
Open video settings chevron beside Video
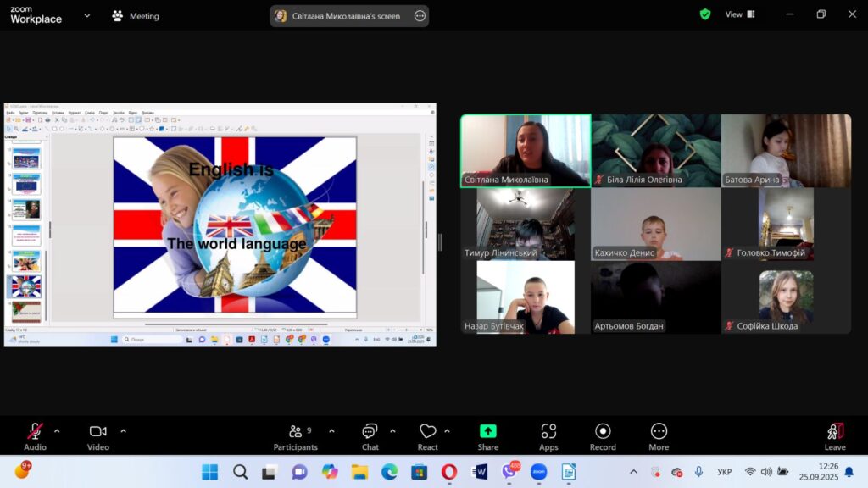point(123,430)
